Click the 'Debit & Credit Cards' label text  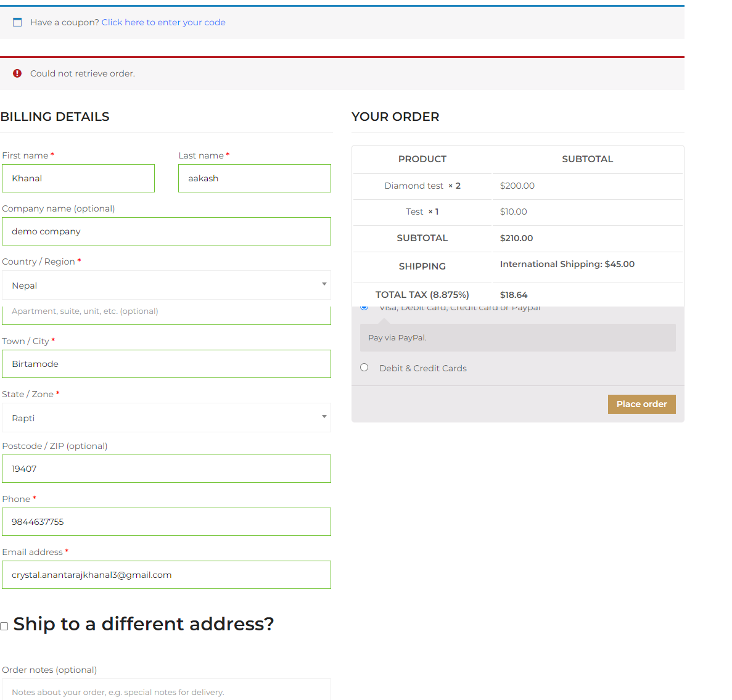[x=422, y=368]
